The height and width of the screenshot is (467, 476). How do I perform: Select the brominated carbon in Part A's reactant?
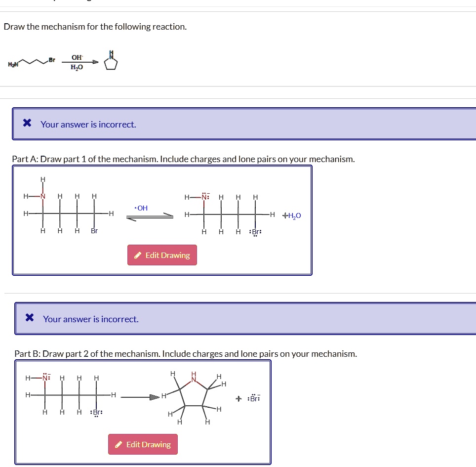(93, 214)
